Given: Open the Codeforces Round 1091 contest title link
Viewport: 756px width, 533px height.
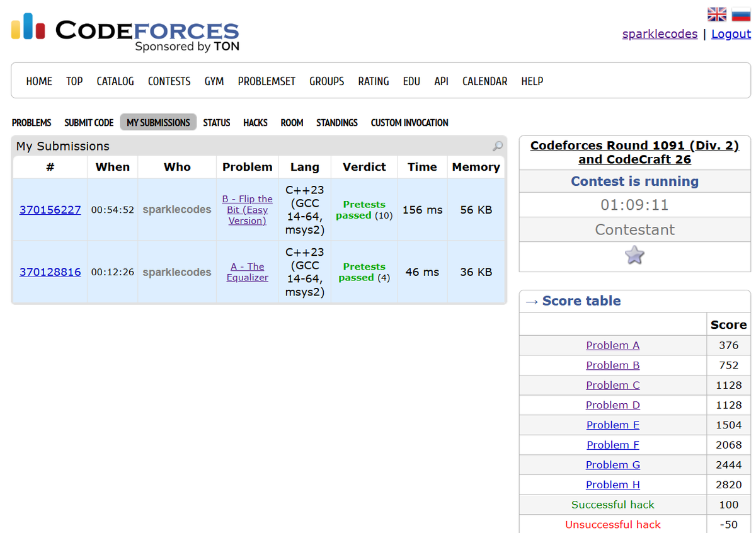Looking at the screenshot, I should (634, 152).
